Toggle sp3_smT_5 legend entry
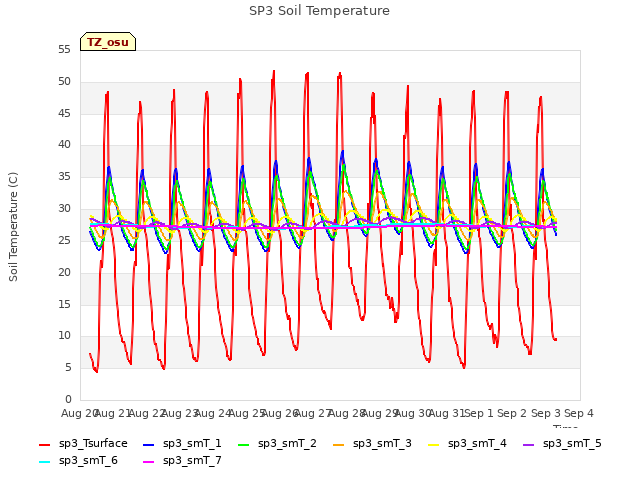This screenshot has width=640, height=480. [562, 444]
